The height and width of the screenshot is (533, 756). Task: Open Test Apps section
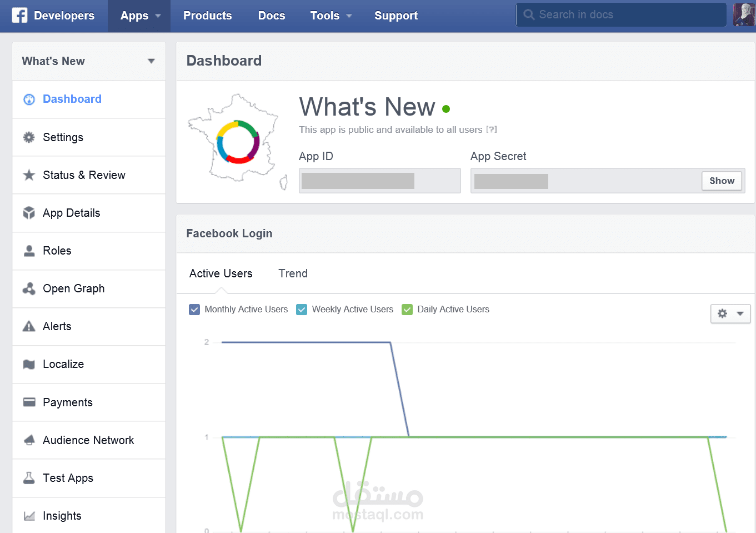89,478
